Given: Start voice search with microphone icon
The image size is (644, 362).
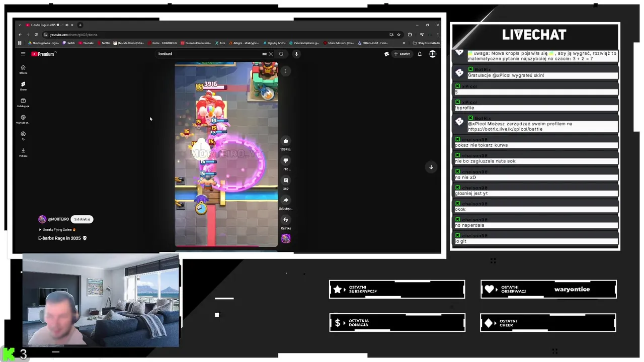Looking at the screenshot, I should tap(296, 54).
